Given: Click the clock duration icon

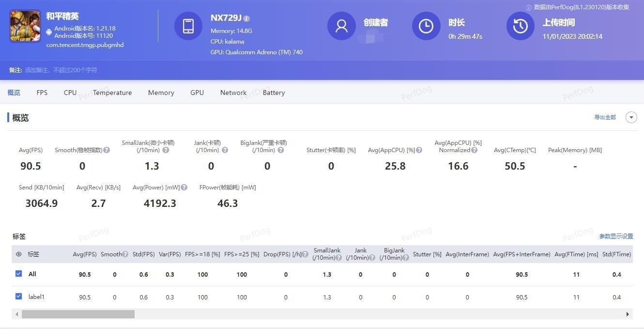Looking at the screenshot, I should point(426,26).
